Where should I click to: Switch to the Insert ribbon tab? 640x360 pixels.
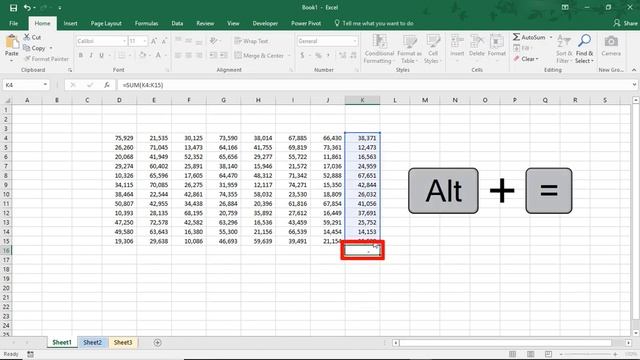pos(70,23)
